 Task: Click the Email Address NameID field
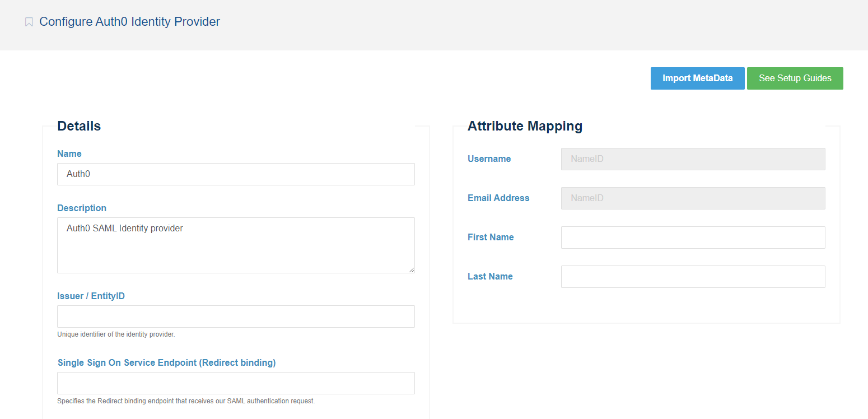693,198
